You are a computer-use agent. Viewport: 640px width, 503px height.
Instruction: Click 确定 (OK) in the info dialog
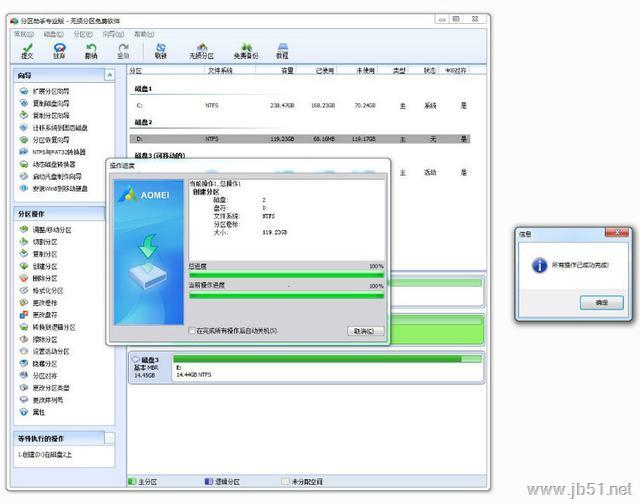(x=601, y=303)
